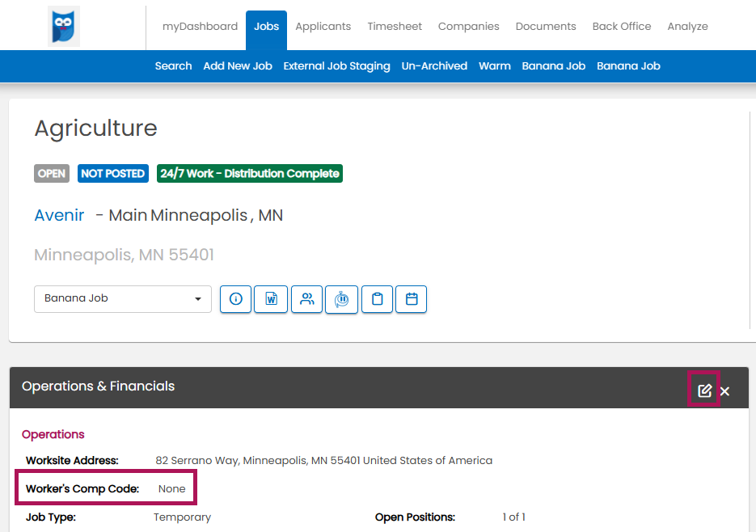This screenshot has width=756, height=532.
Task: Open the calendar icon button
Action: 412,299
